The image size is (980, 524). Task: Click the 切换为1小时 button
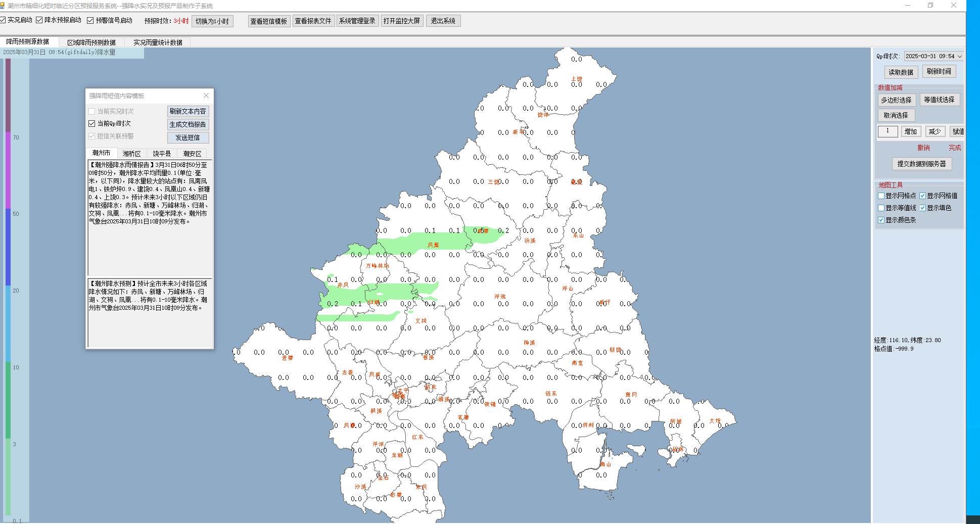click(x=212, y=21)
